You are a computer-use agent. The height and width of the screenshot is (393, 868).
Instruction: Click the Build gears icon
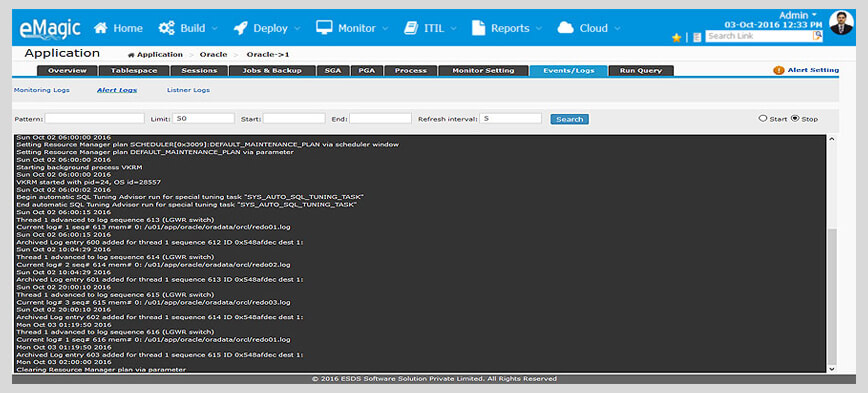pos(167,28)
